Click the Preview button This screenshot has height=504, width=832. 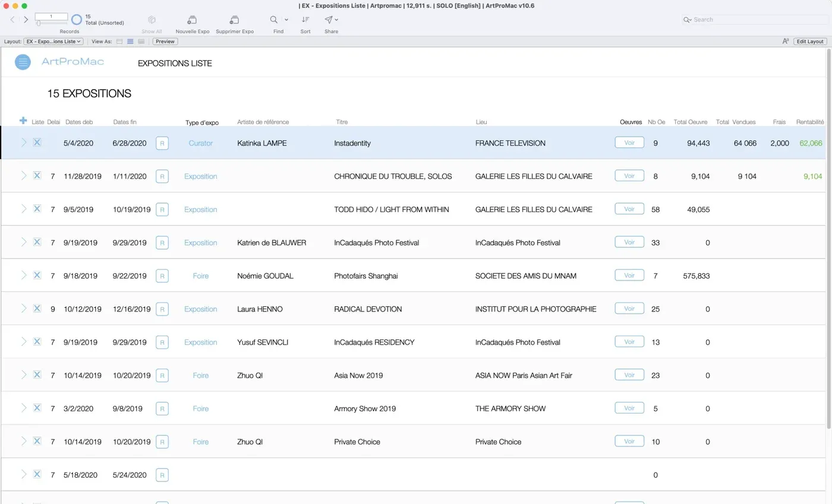[x=165, y=42]
